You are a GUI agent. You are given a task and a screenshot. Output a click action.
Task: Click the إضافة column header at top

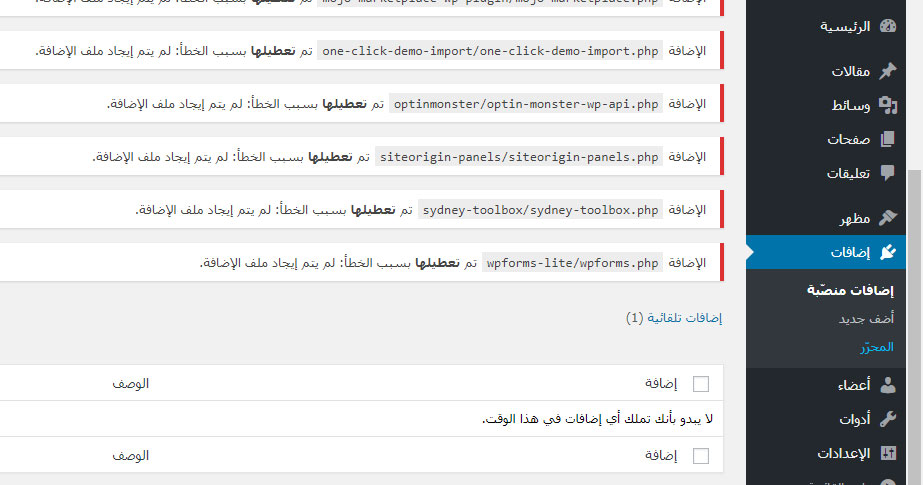[x=661, y=383]
